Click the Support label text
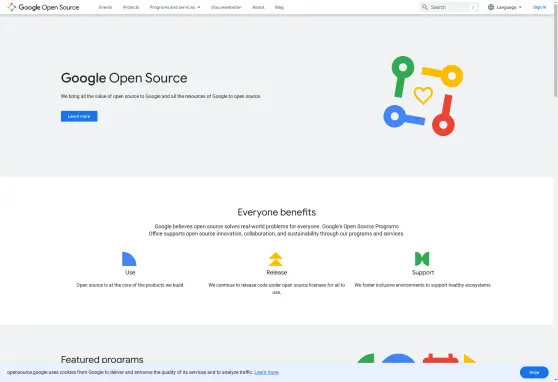The height and width of the screenshot is (382, 558). (423, 273)
